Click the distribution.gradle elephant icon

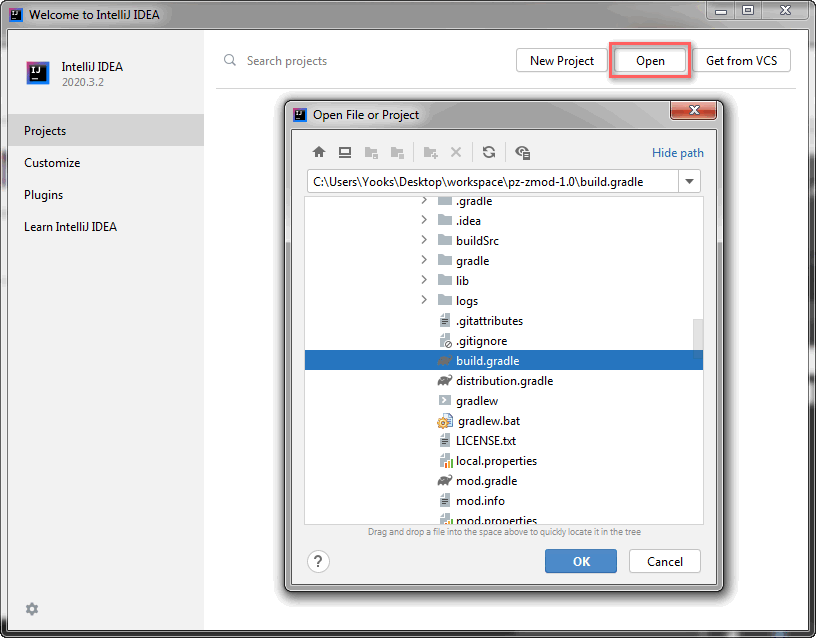444,380
